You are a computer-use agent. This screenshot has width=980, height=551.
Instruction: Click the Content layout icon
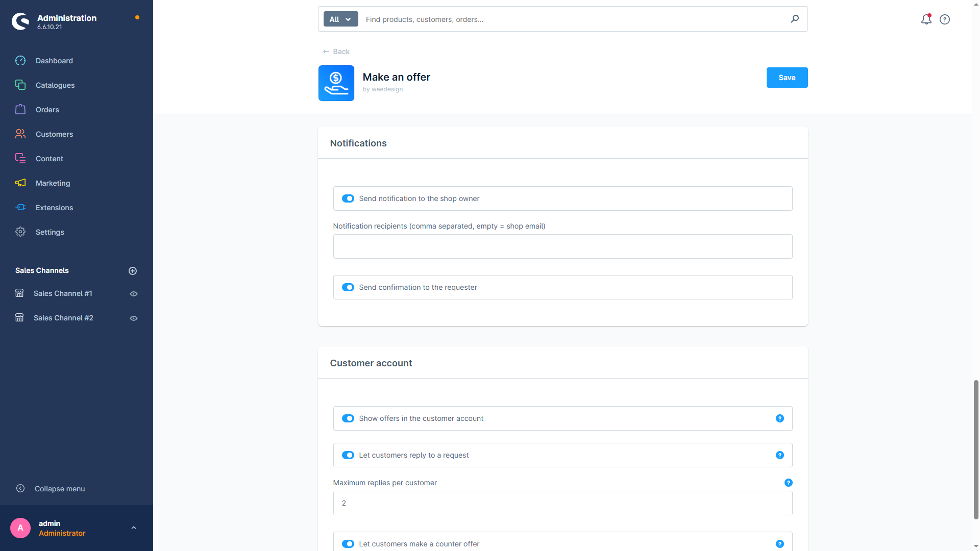[20, 159]
